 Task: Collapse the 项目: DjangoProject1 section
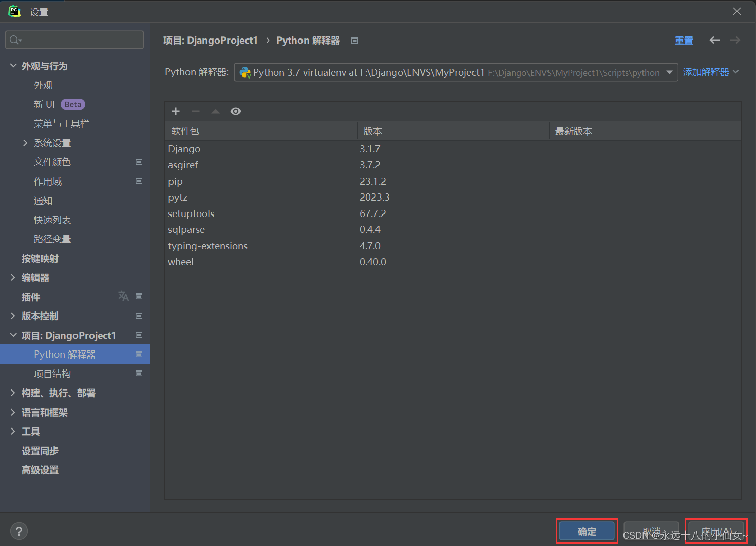pyautogui.click(x=13, y=335)
